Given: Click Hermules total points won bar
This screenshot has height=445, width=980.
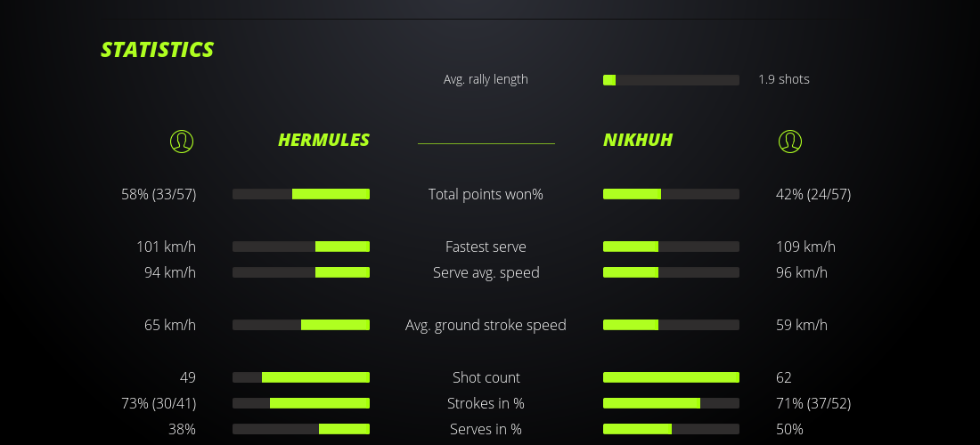Looking at the screenshot, I should [301, 194].
